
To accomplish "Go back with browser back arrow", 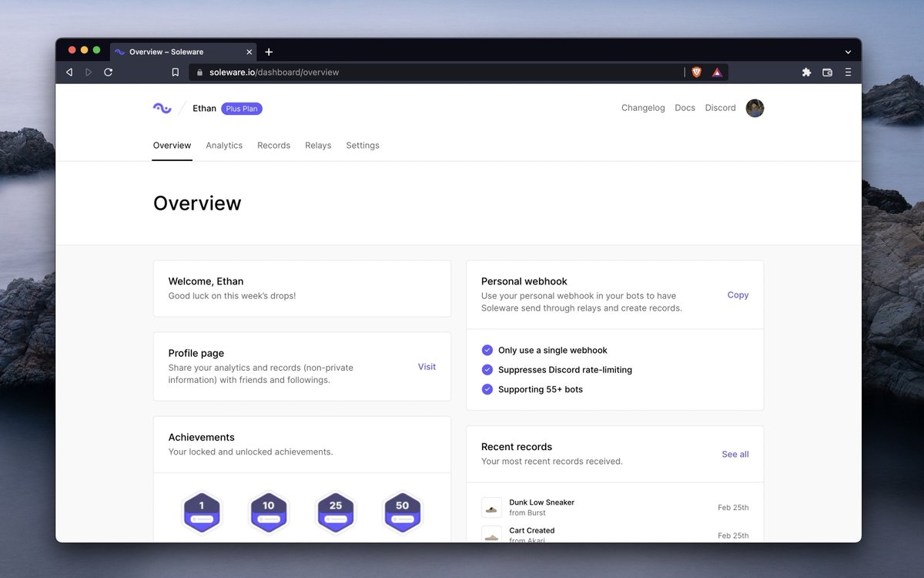I will (x=69, y=72).
